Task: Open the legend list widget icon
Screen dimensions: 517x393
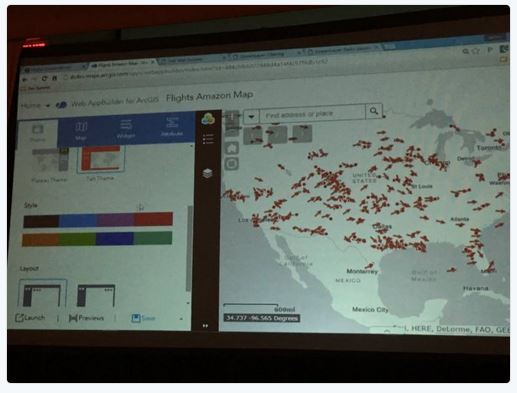Action: 208,139
